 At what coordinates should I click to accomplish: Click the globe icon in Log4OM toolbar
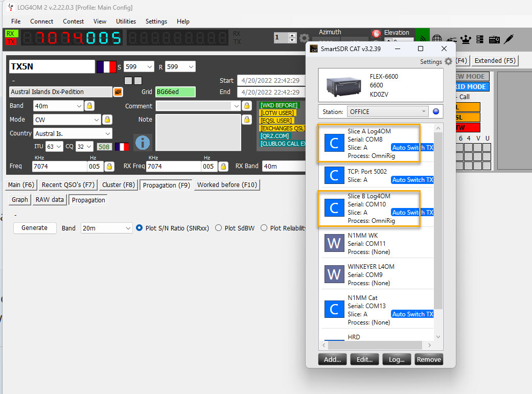tap(436, 39)
